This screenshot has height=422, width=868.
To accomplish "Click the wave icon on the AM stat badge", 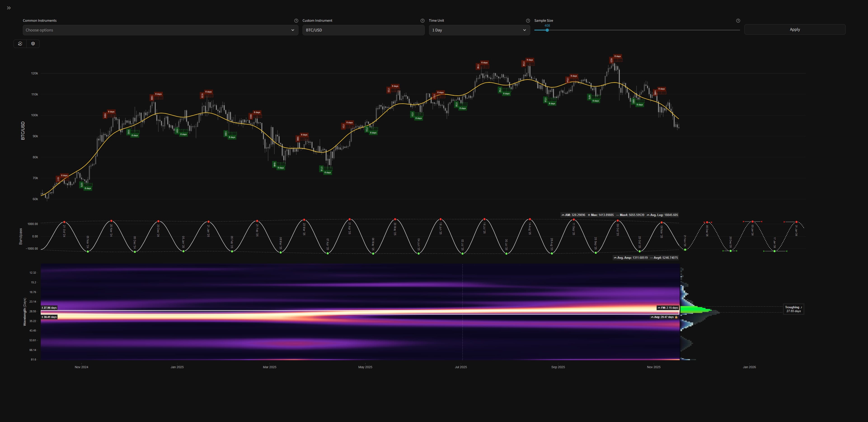I will click(563, 215).
